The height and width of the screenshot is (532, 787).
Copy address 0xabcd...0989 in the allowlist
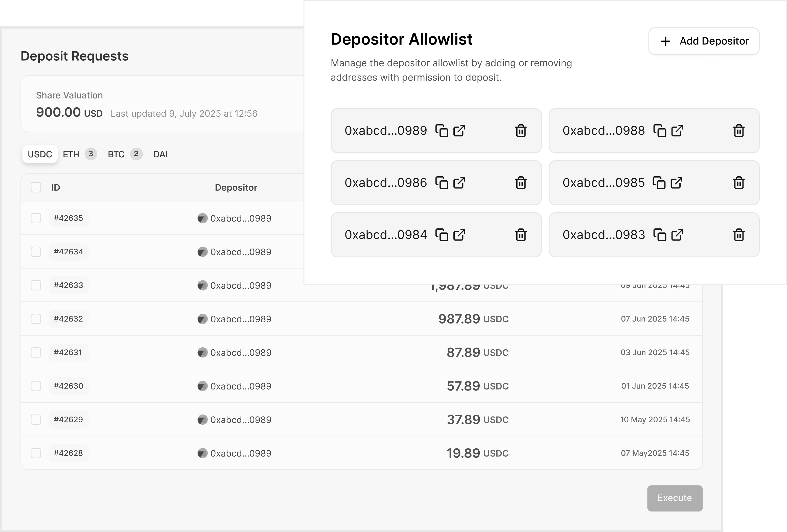pos(442,131)
